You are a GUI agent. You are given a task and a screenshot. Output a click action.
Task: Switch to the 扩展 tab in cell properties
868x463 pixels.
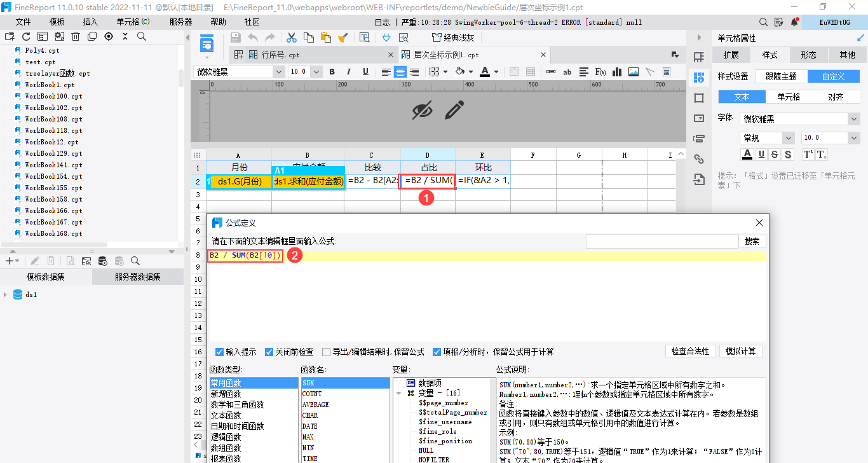coord(731,55)
